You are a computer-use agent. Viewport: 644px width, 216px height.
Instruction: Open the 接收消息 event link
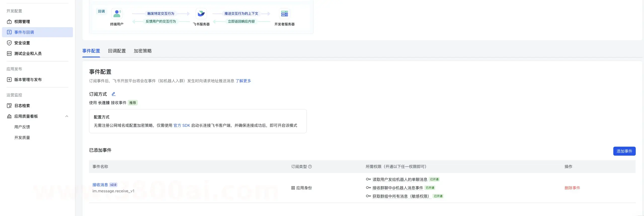[100, 185]
